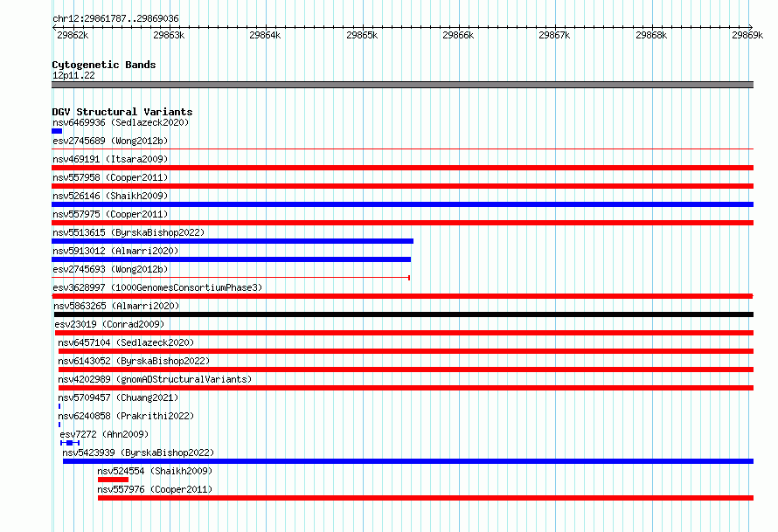The width and height of the screenshot is (778, 532).
Task: Select the black bar of nsv5863265
Action: pos(404,314)
